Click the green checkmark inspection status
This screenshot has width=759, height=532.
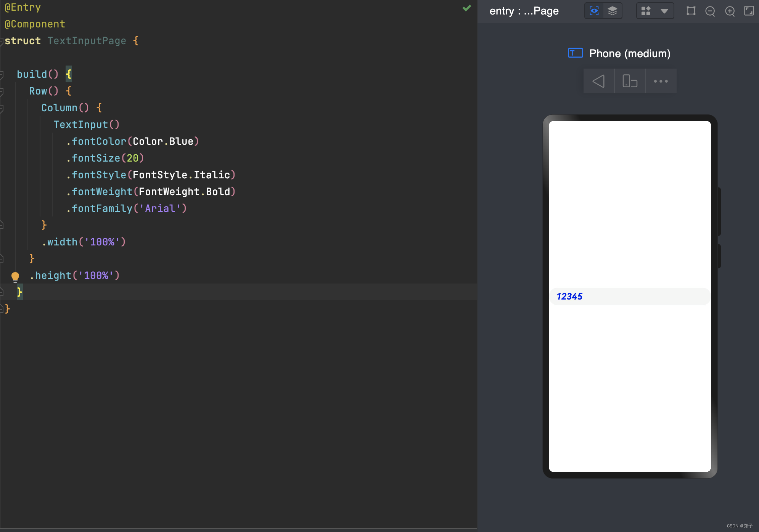point(466,8)
